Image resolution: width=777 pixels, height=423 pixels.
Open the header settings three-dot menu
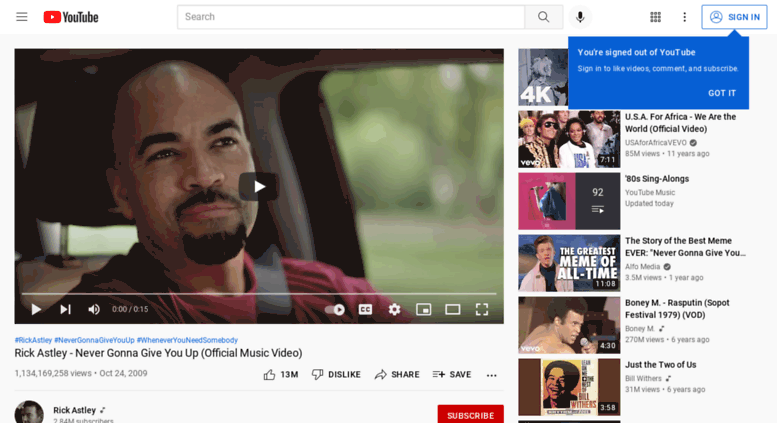(684, 17)
